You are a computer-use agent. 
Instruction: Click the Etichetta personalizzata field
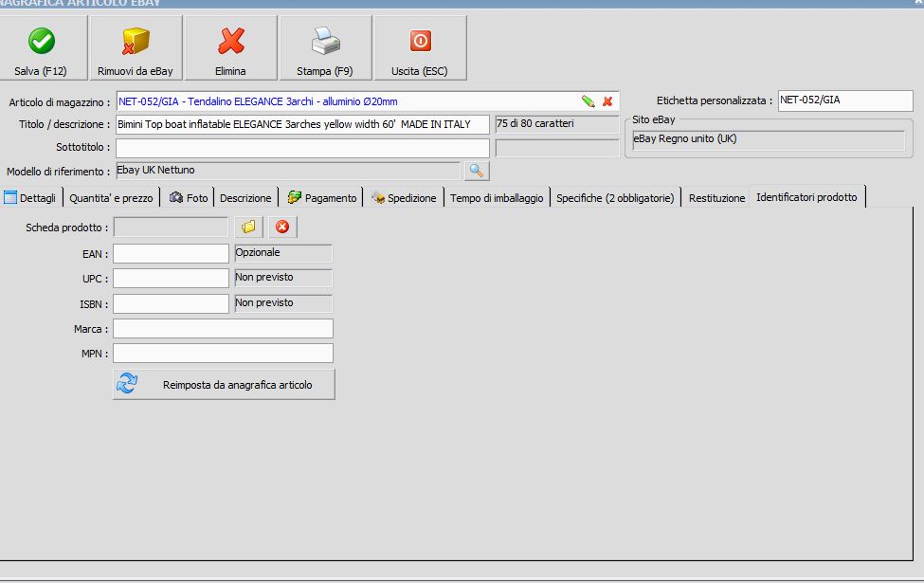pos(845,100)
